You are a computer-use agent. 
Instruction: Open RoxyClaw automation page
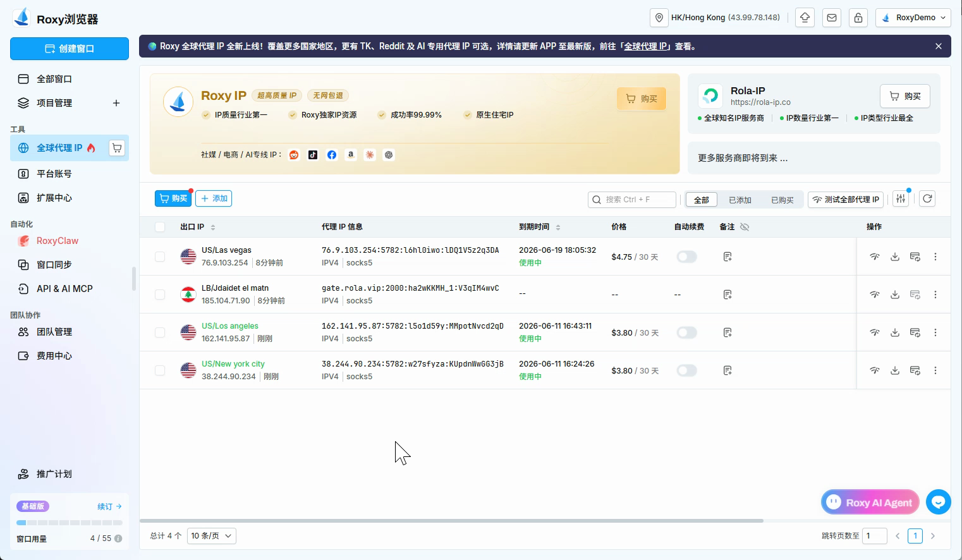[70, 241]
